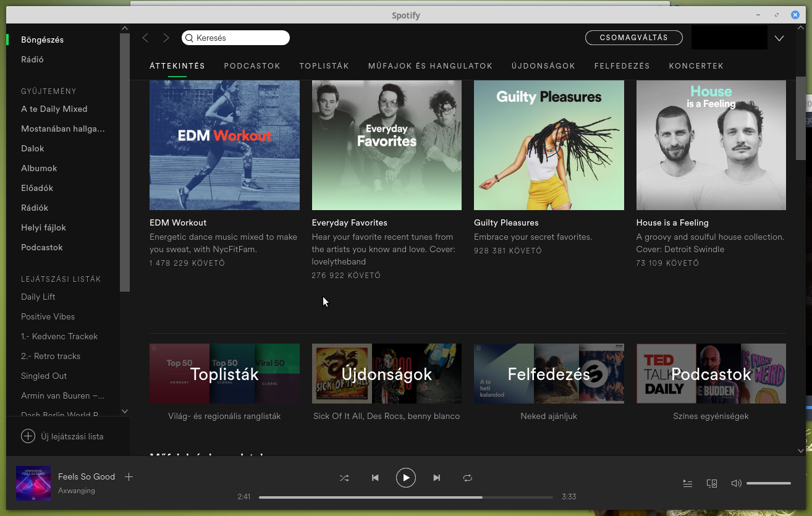
Task: Open the Armin van Buuren playlist
Action: 63,395
